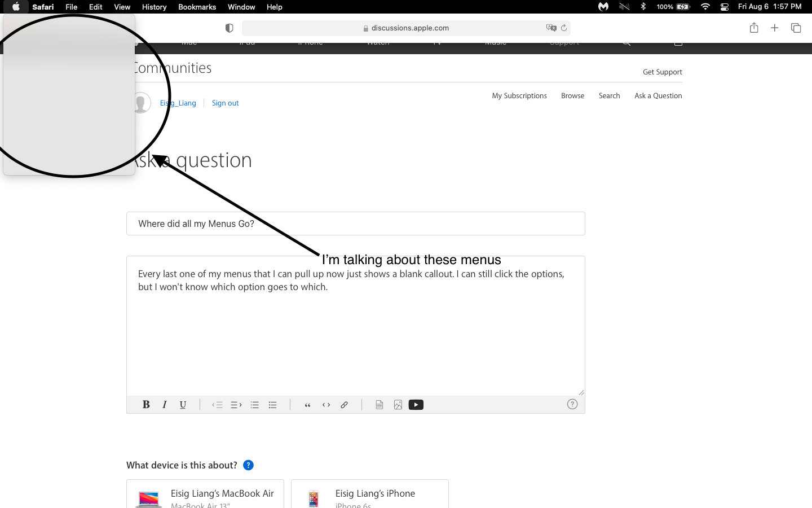The image size is (812, 508).
Task: Open the Bluetooth status menu
Action: tap(643, 7)
